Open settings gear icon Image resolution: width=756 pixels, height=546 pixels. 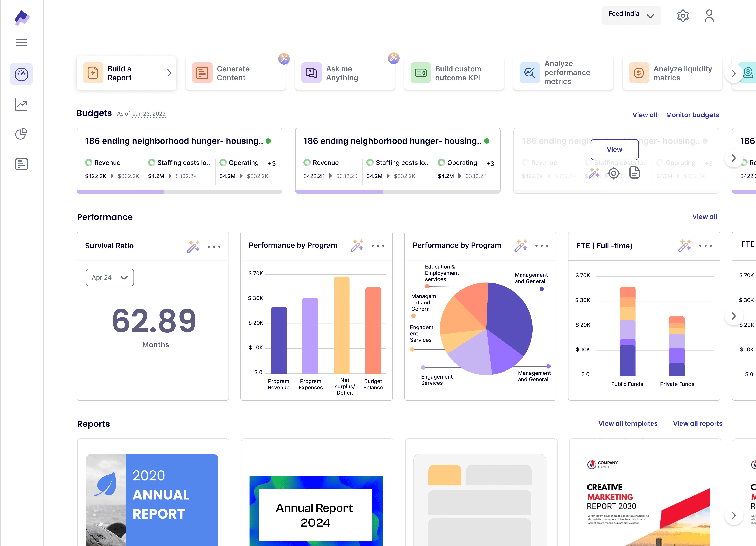(x=683, y=16)
